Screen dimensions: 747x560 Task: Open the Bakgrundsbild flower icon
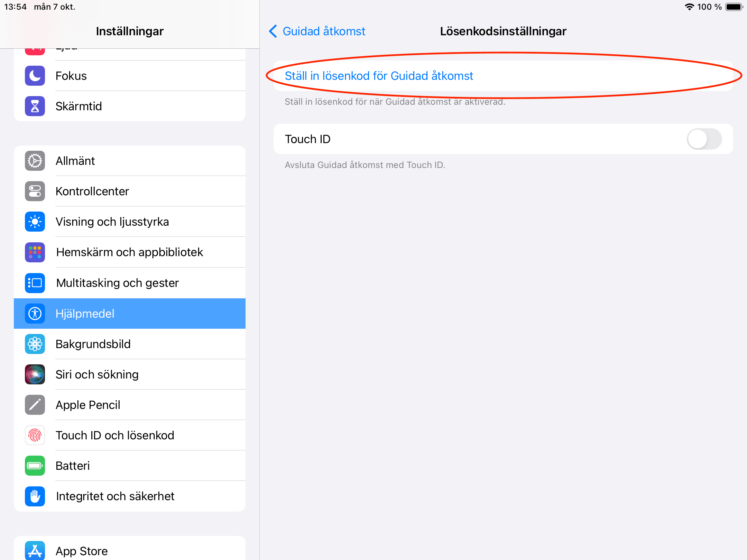[x=35, y=344]
